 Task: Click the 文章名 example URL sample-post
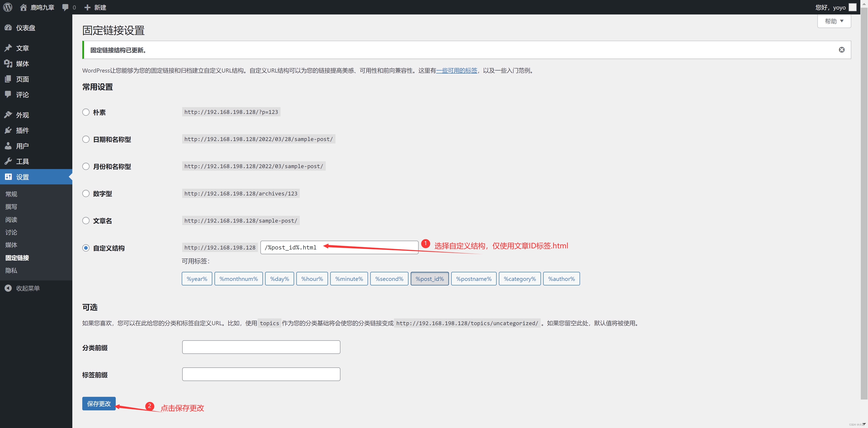coord(241,221)
